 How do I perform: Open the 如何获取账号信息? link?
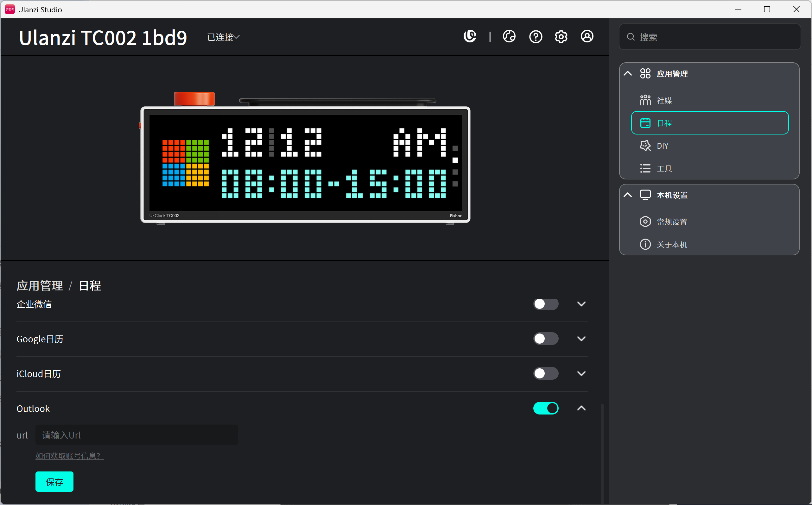point(70,456)
